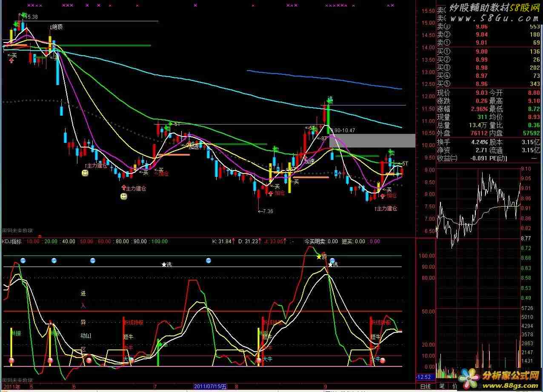Image resolution: width=543 pixels, height=392 pixels.
Task: Select the 买① 9.00 bid row
Action: tap(489, 51)
